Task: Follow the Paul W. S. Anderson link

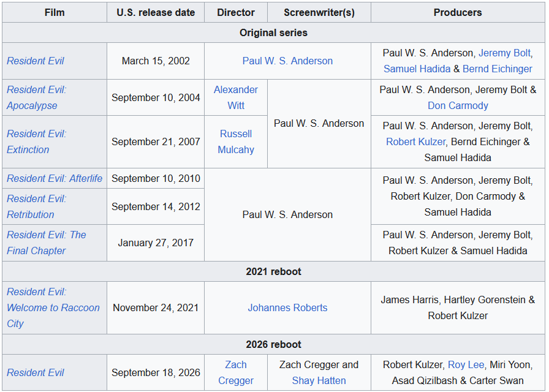Action: tap(287, 61)
